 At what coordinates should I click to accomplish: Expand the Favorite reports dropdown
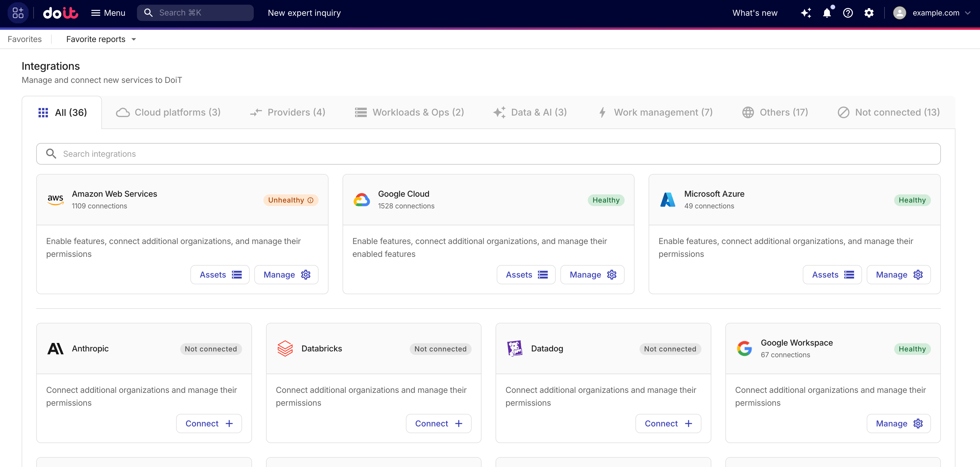[101, 39]
